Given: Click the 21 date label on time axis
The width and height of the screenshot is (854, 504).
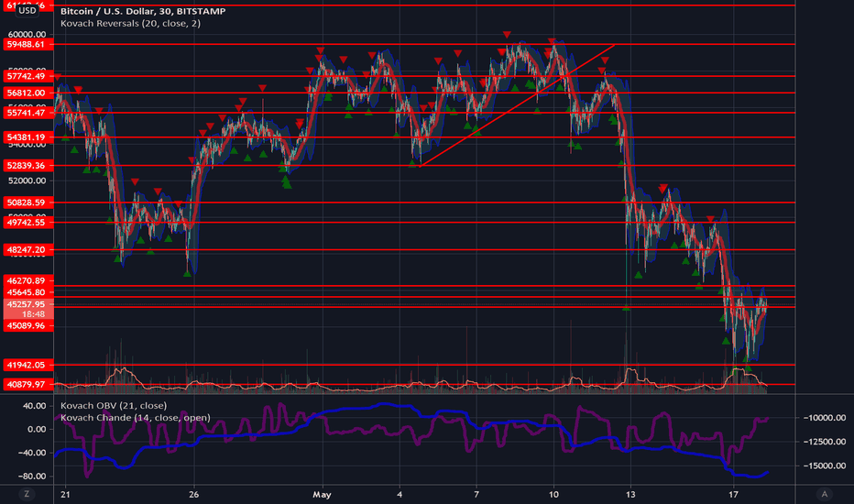Looking at the screenshot, I should [65, 495].
